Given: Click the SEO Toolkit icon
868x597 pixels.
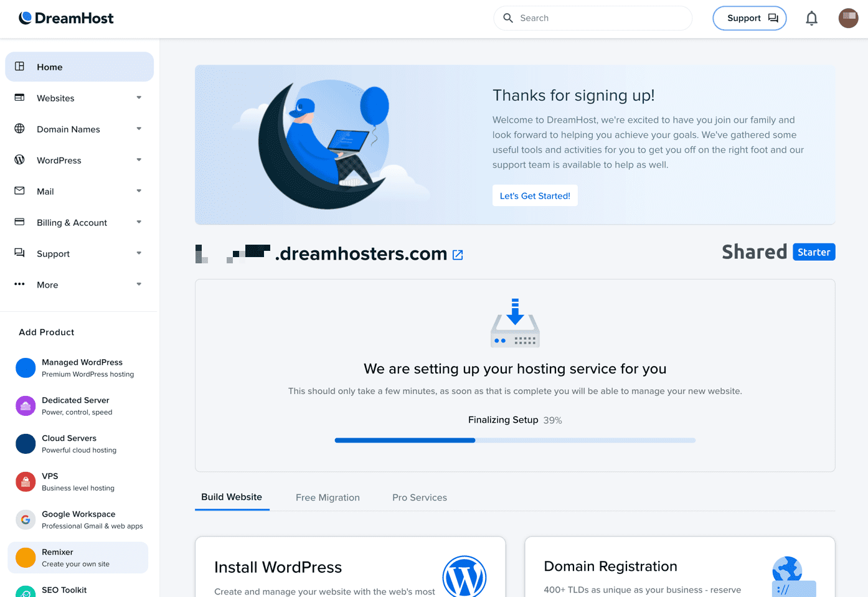Looking at the screenshot, I should point(26,591).
